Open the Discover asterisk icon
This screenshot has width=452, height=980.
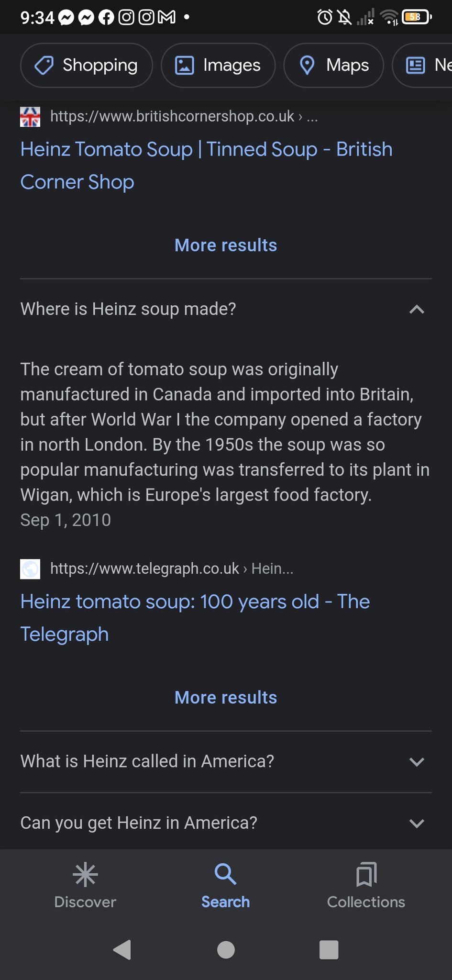pyautogui.click(x=85, y=875)
